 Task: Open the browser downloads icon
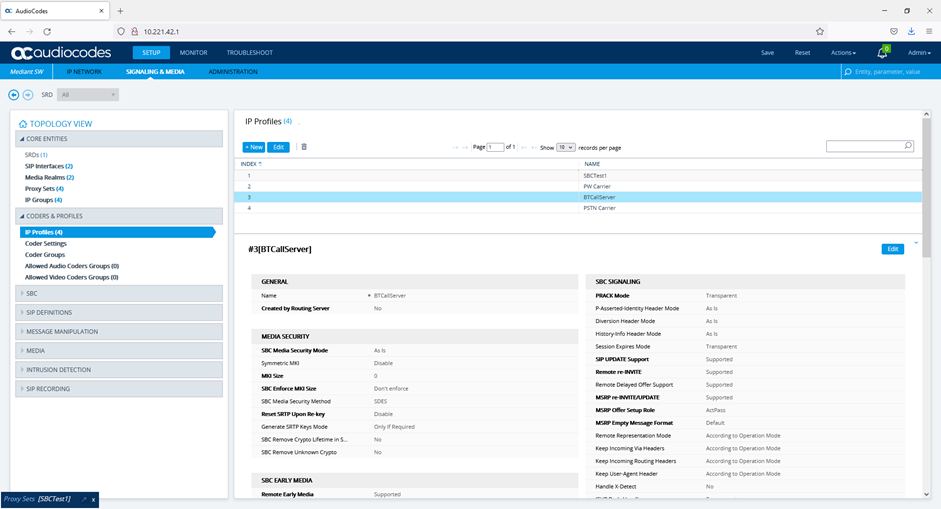tap(911, 31)
